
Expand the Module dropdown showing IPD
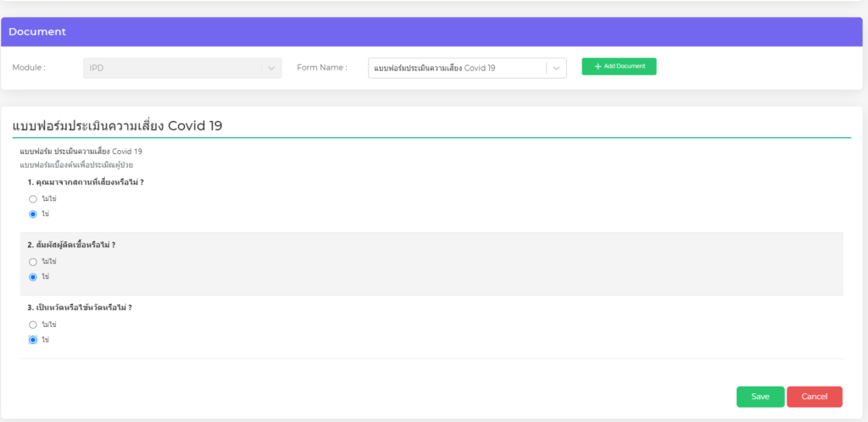coord(174,68)
